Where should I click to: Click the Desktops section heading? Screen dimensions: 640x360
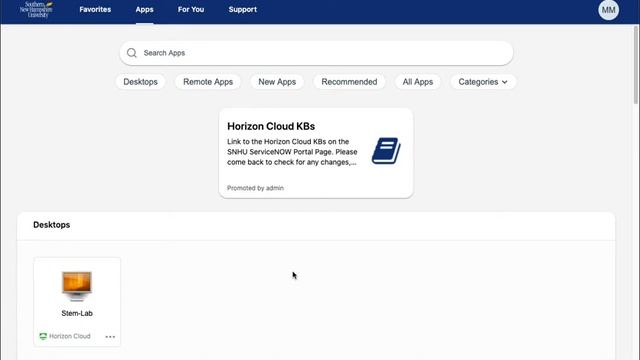51,225
